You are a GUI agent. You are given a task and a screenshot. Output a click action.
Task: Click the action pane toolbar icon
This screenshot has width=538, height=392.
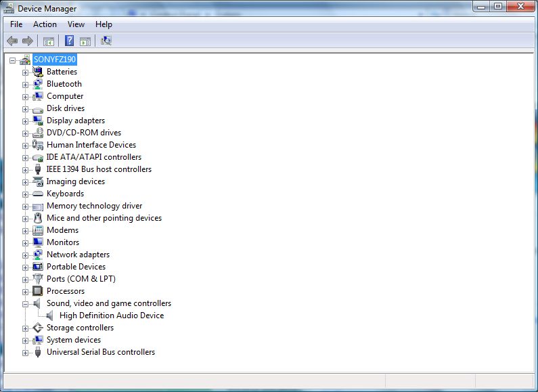85,41
